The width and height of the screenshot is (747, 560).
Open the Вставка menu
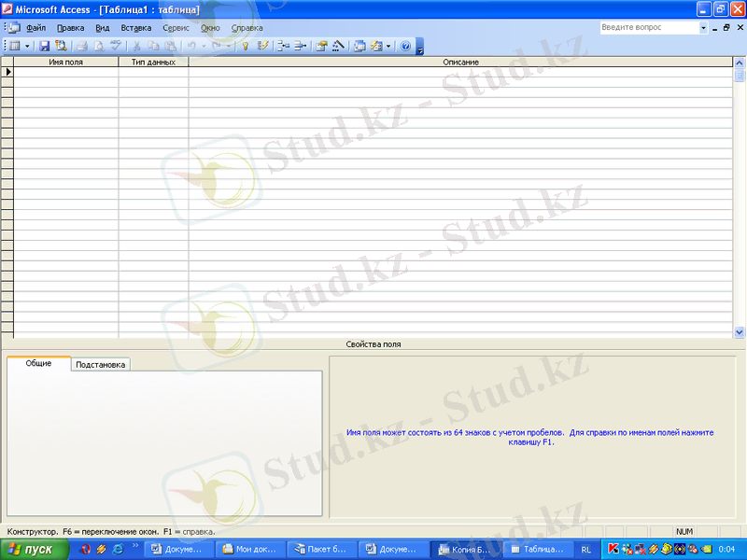point(136,28)
